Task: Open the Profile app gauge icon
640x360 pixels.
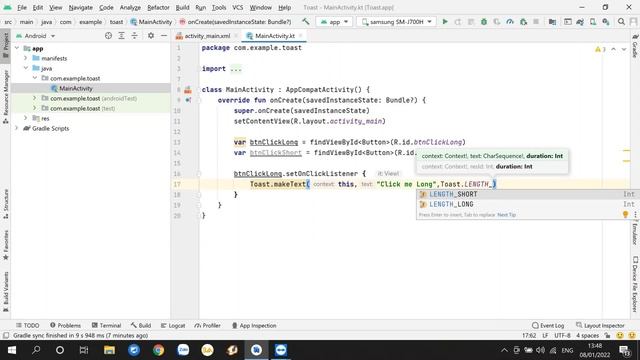Action: pos(510,22)
